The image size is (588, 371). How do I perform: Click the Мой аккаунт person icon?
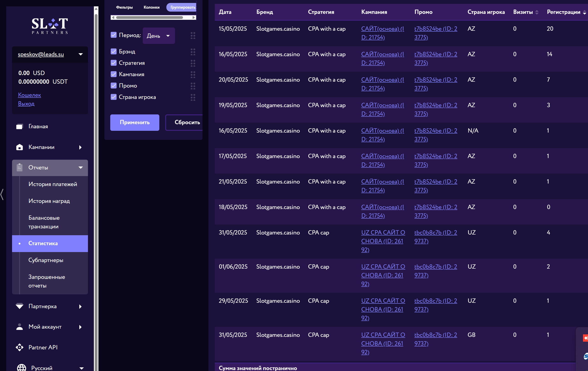coord(20,327)
